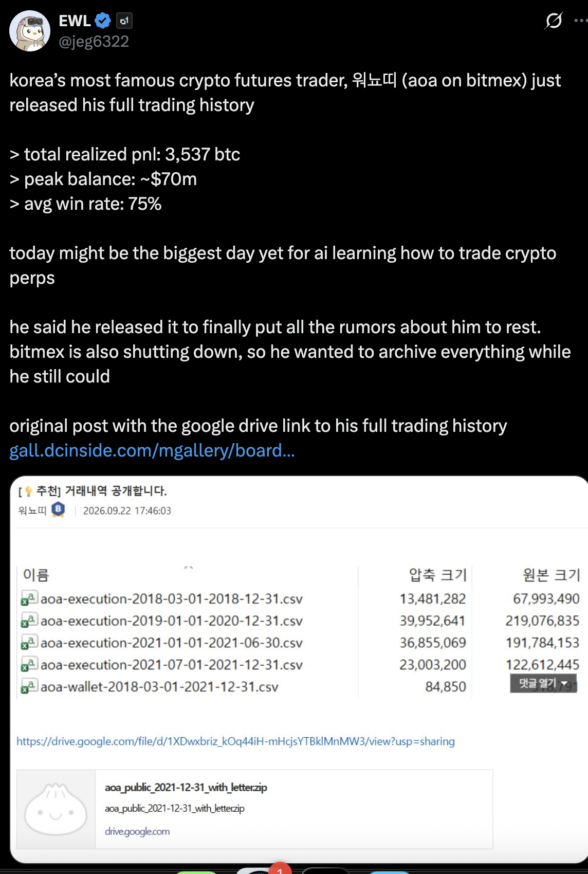
Task: Click the lightbulb 추천 icon in post title
Action: [x=29, y=491]
